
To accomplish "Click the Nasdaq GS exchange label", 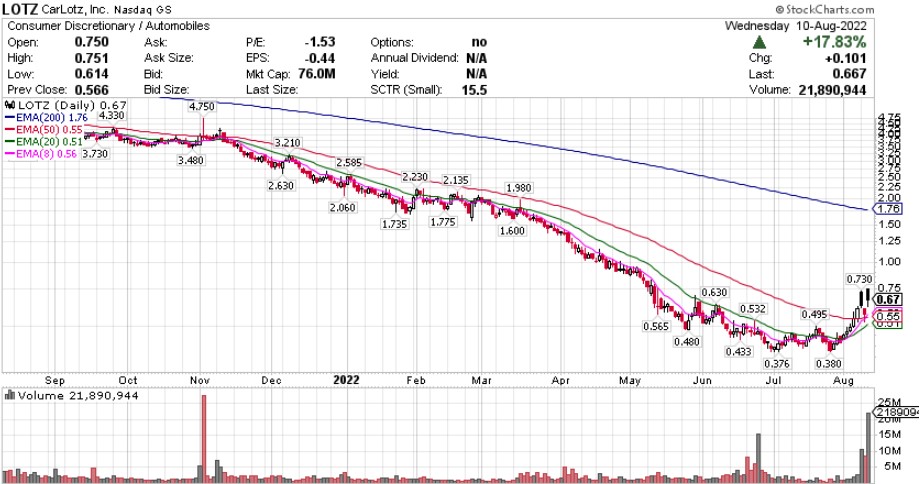I will [143, 10].
